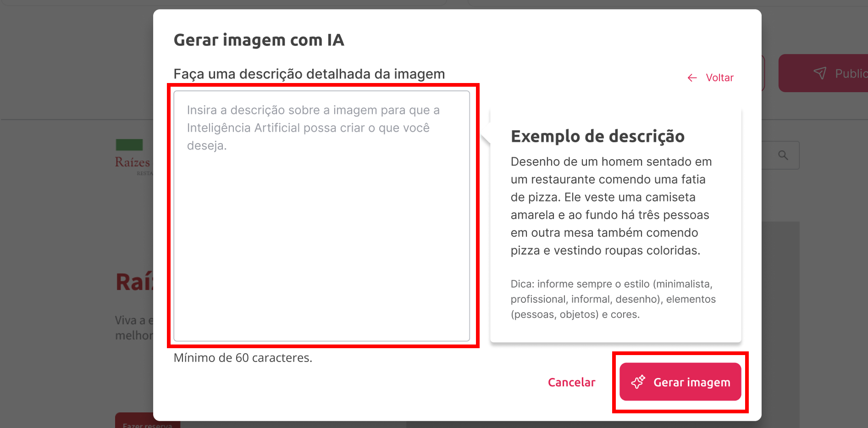This screenshot has height=428, width=868.
Task: Click the partially visible Publicar button
Action: pyautogui.click(x=823, y=73)
